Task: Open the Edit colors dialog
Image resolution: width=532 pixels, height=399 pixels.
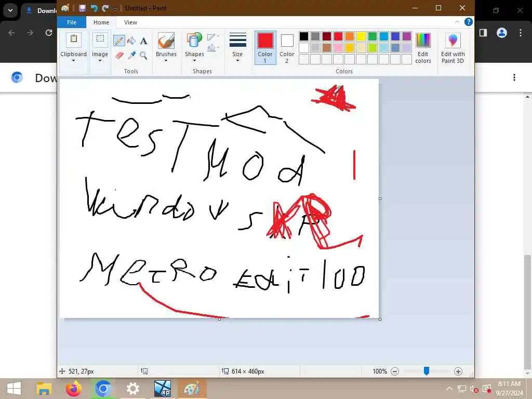Action: [423, 48]
